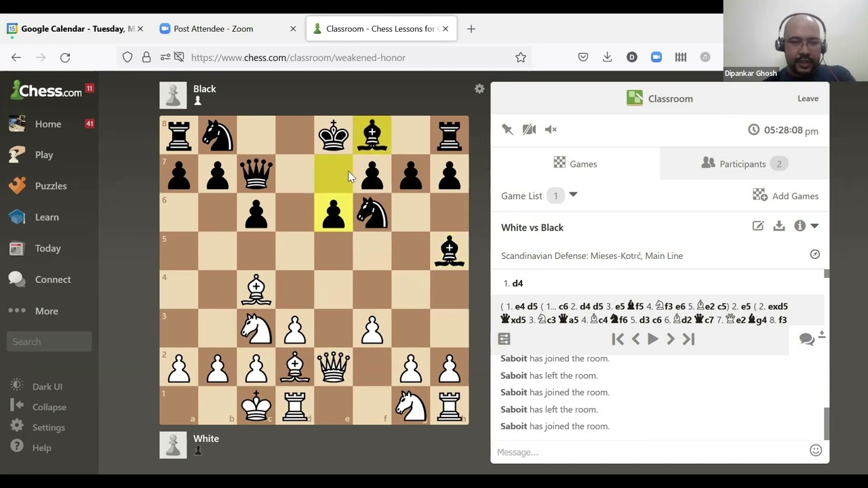Click Zoom extension icon in toolbar
This screenshot has height=488, width=868.
[656, 58]
